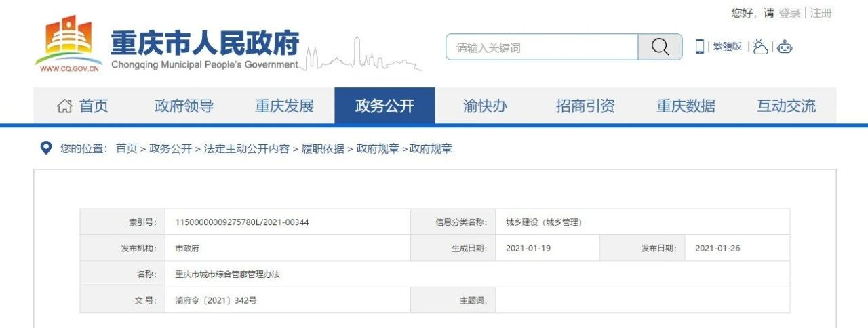Click the 索引号 label cell
This screenshot has height=328, width=868.
pos(123,222)
